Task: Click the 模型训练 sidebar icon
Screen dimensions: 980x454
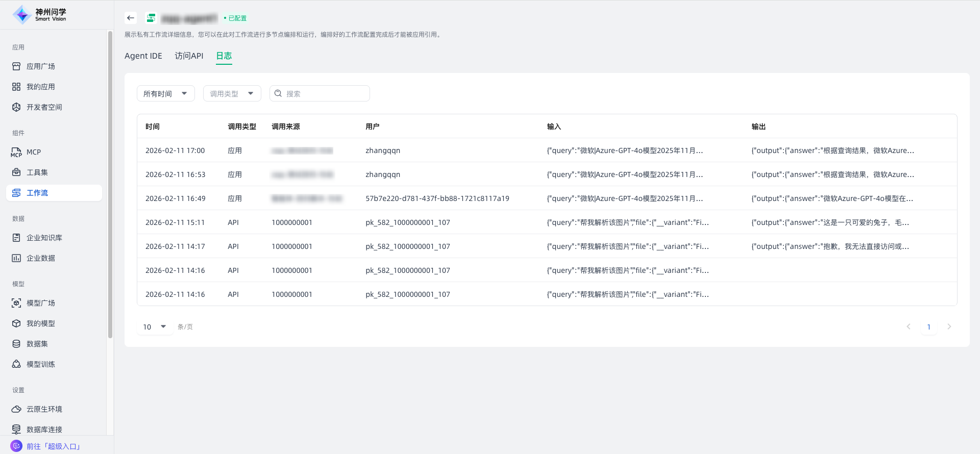Action: click(x=16, y=364)
